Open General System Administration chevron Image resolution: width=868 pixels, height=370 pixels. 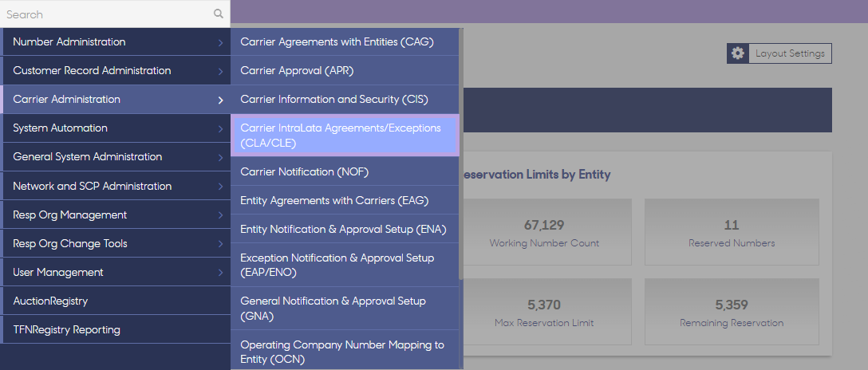[x=220, y=157]
